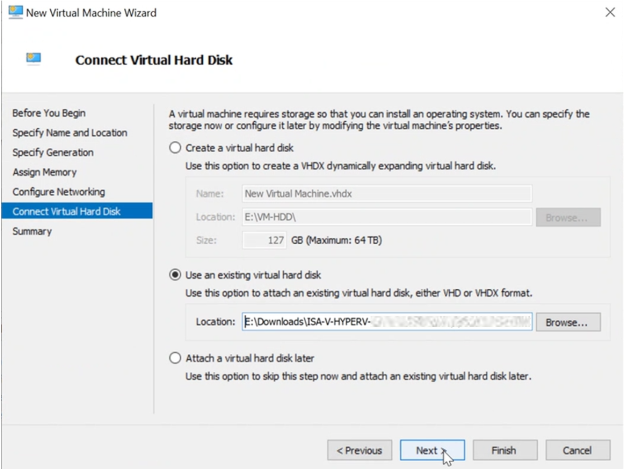Viewport: 624px width, 469px height.
Task: Jump to Specify Generation step
Action: pos(53,153)
